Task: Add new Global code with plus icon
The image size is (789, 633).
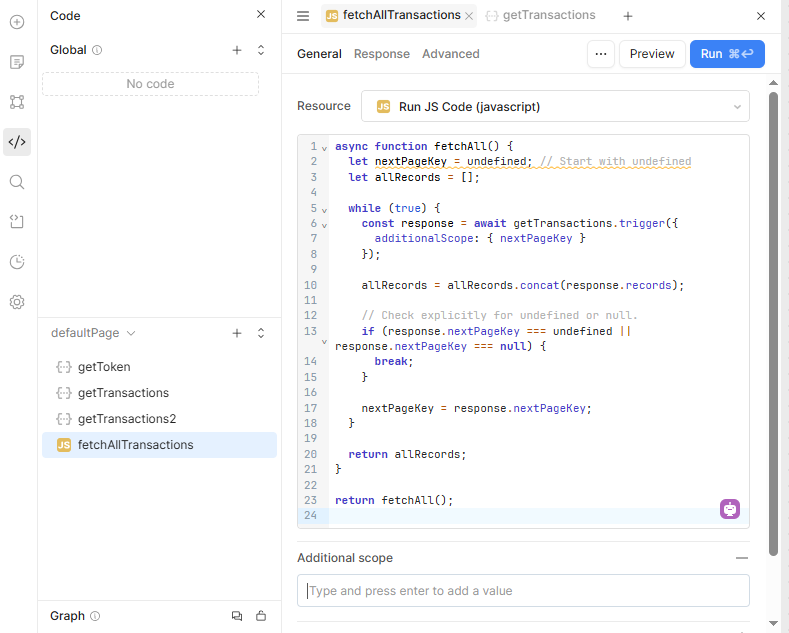Action: coord(237,50)
